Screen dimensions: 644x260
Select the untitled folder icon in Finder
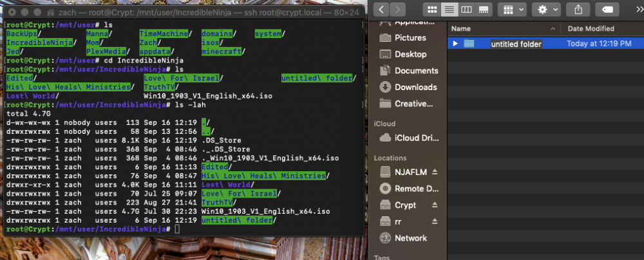click(x=469, y=44)
